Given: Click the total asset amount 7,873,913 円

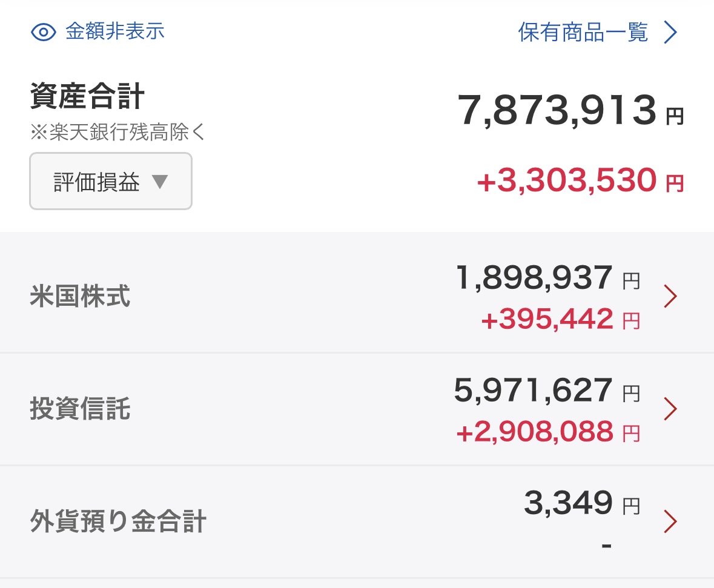Looking at the screenshot, I should [570, 111].
